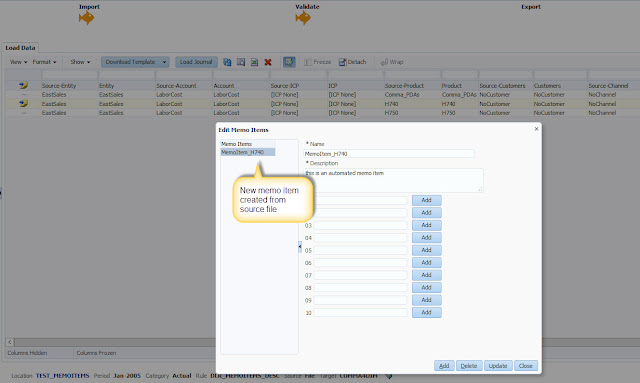Click the Source Channel column header
The width and height of the screenshot is (640, 383).
[x=608, y=86]
